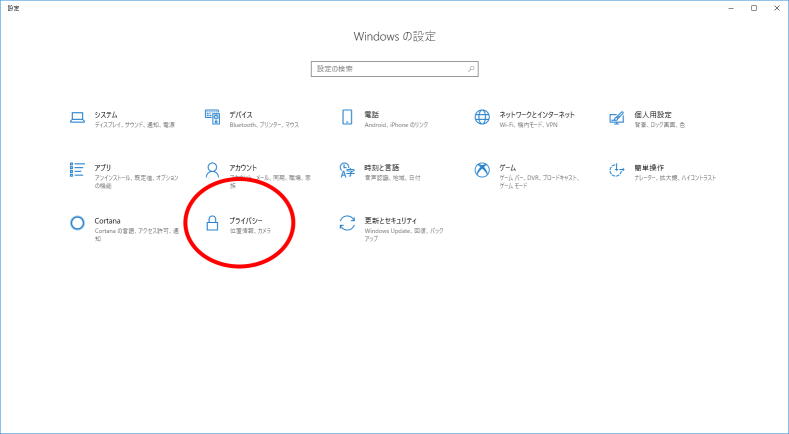
Task: Click the ゲーム Xbox icon
Action: point(482,170)
